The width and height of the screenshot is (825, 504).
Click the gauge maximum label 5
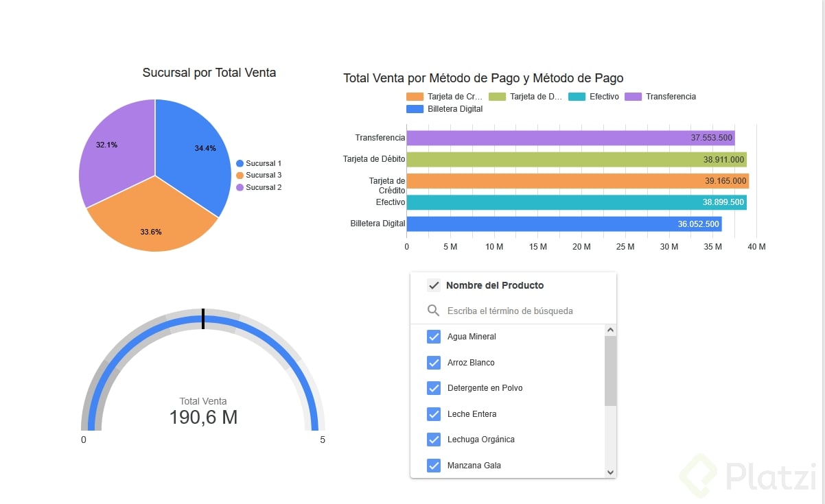[x=323, y=440]
